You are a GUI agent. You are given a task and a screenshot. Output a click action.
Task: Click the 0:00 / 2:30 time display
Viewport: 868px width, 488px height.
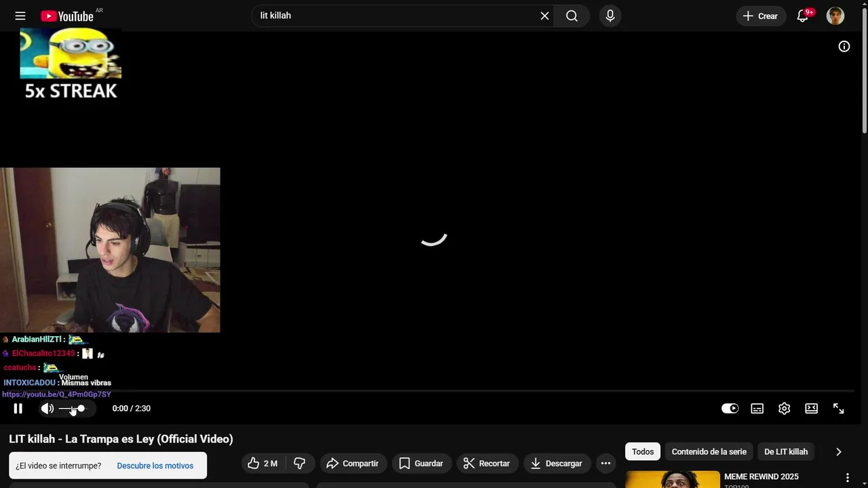[132, 409]
